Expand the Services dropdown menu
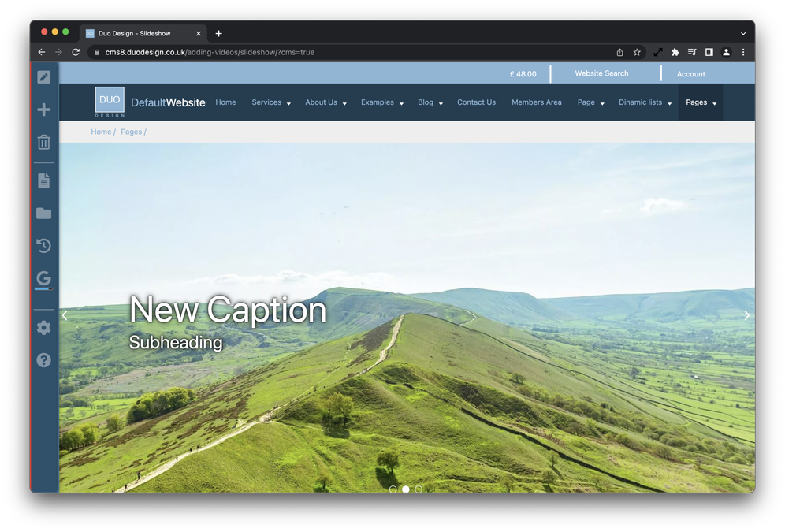 tap(271, 102)
